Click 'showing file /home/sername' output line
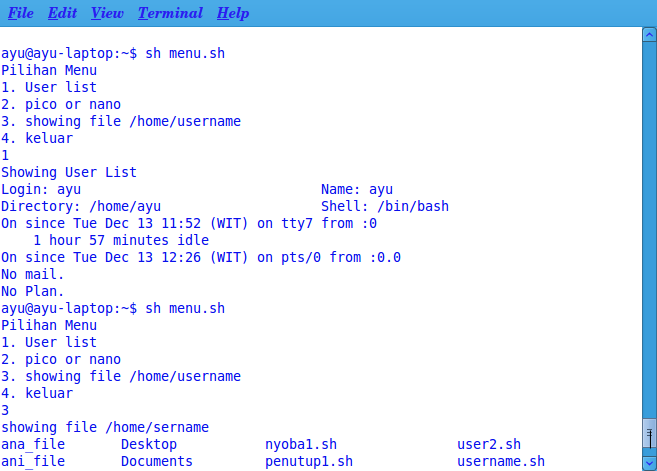Image resolution: width=657 pixels, height=471 pixels. [x=105, y=427]
